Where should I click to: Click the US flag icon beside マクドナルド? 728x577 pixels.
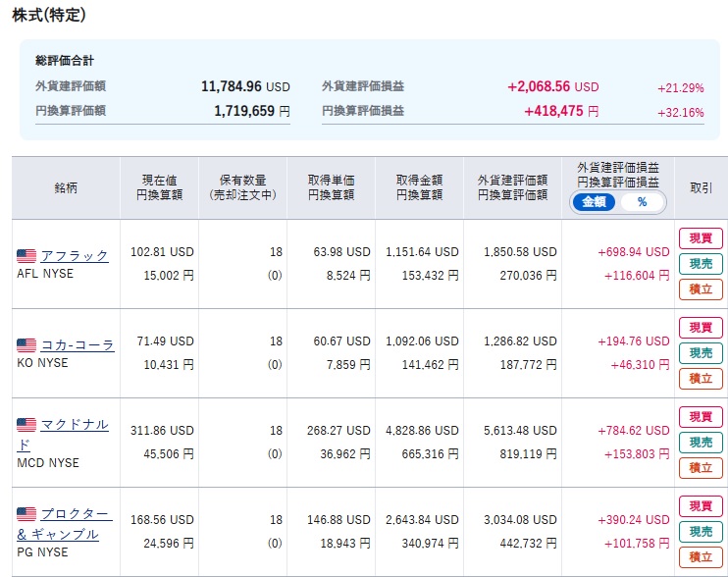26,425
